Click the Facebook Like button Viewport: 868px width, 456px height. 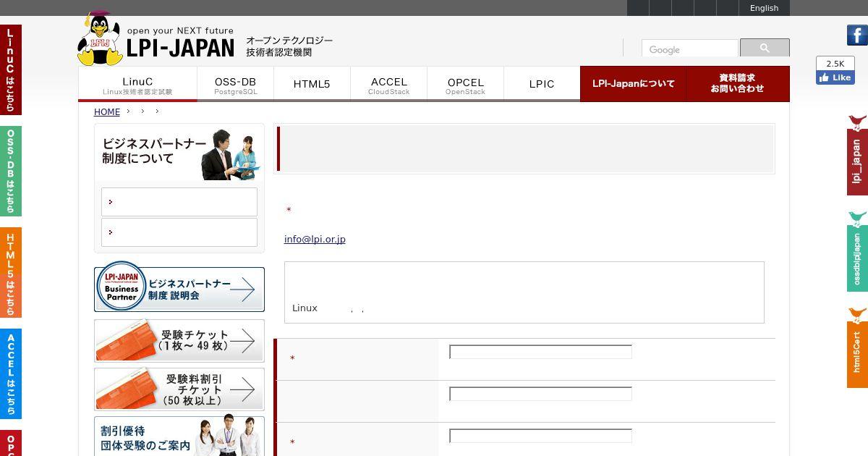tap(835, 77)
